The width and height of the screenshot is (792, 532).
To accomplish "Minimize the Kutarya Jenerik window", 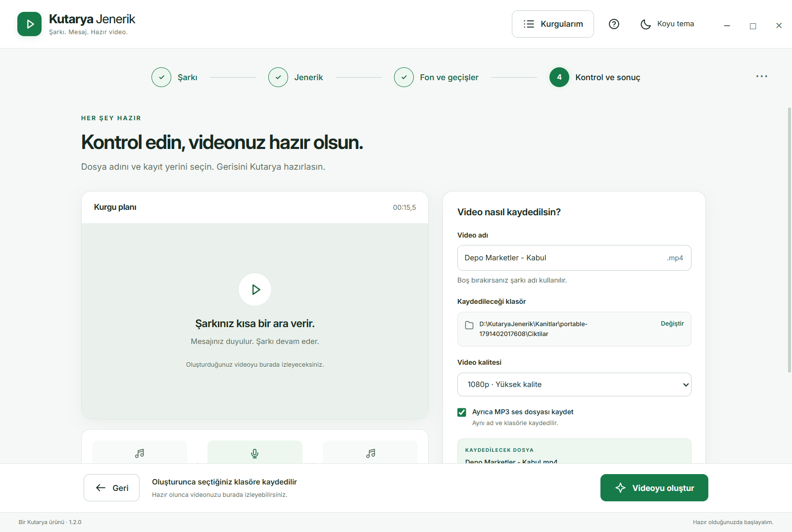I will (x=727, y=26).
